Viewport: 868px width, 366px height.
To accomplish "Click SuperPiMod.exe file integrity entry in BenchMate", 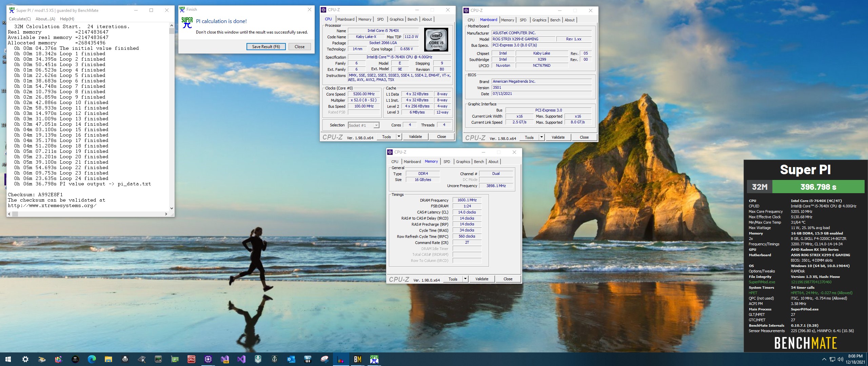I will pyautogui.click(x=762, y=282).
